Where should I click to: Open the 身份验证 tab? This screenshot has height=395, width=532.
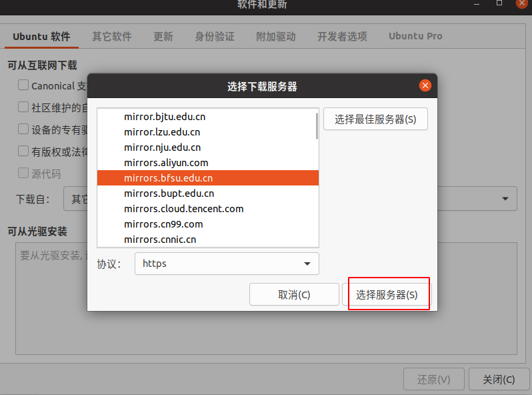point(215,36)
